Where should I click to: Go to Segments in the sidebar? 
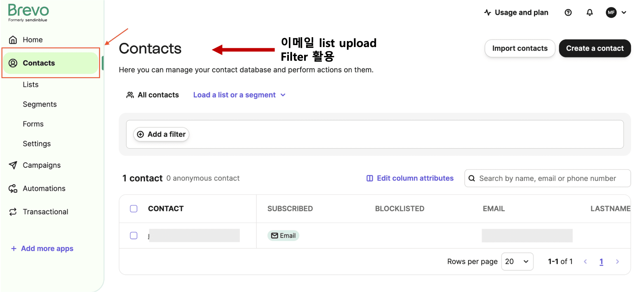[40, 104]
